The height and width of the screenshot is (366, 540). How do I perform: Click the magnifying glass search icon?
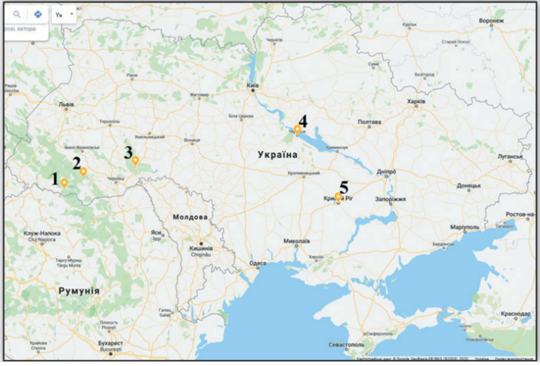(17, 14)
